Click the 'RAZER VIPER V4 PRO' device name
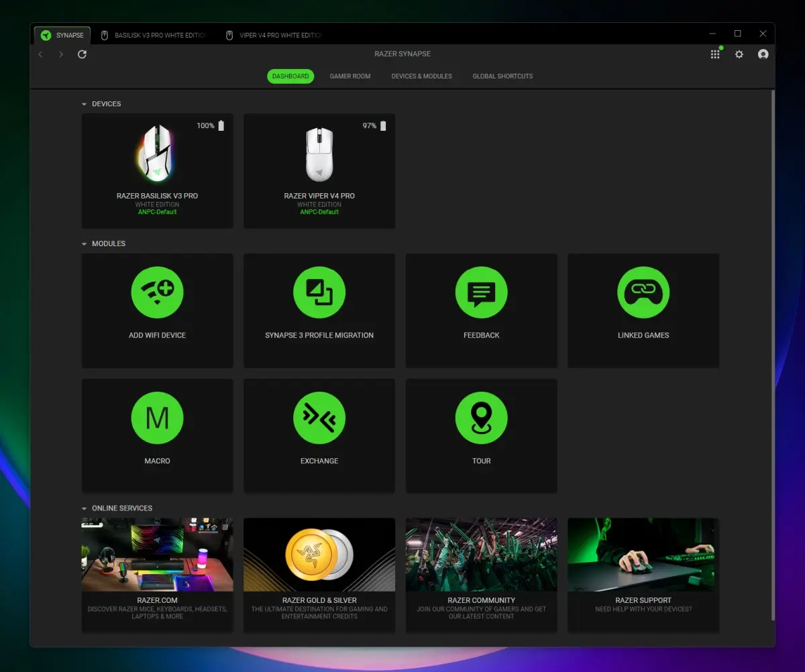The height and width of the screenshot is (672, 805). (x=319, y=196)
